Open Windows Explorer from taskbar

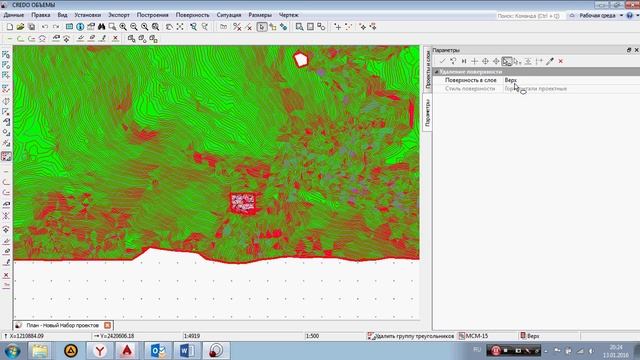pyautogui.click(x=40, y=351)
